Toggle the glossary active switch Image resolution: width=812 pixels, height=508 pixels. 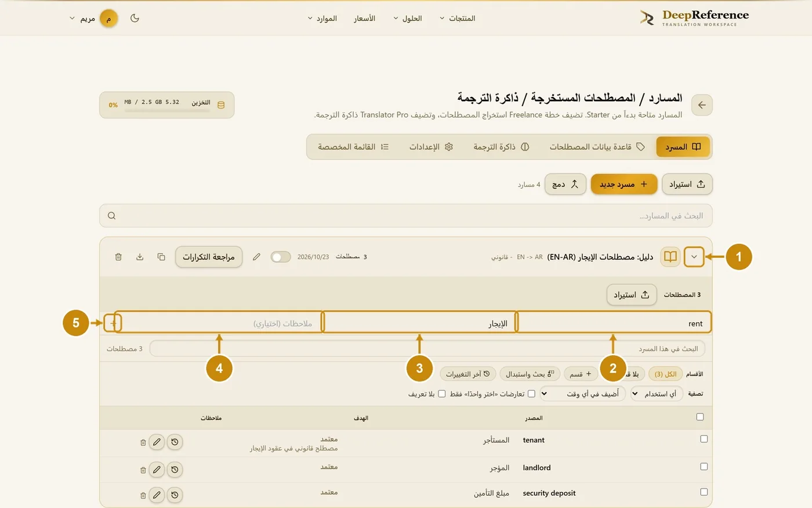pyautogui.click(x=281, y=257)
